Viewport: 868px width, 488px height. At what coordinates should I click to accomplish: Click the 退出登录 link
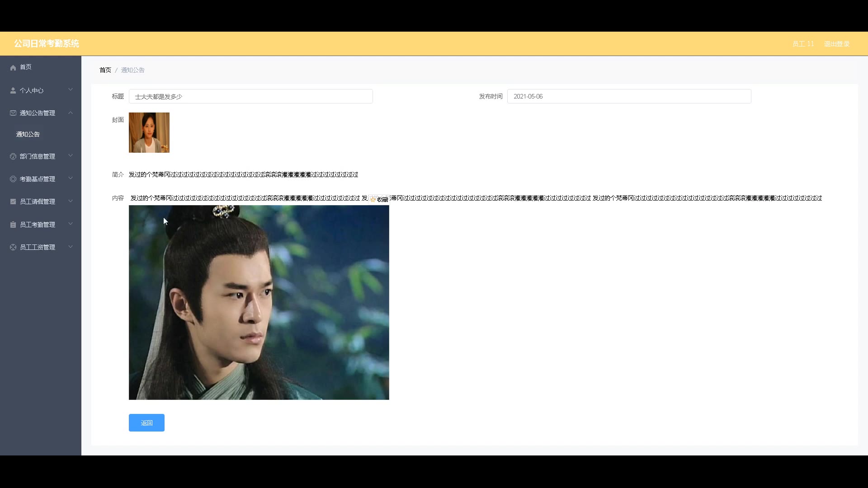click(x=836, y=44)
